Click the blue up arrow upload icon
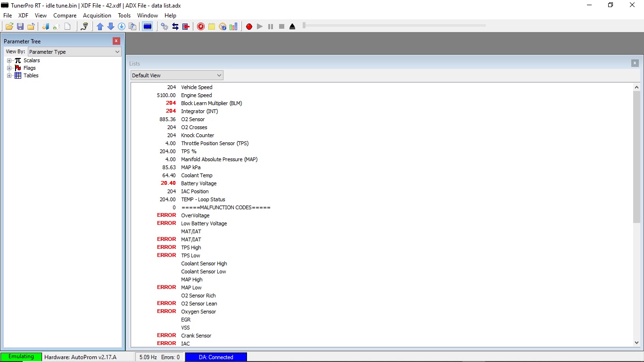The width and height of the screenshot is (644, 362). (100, 26)
